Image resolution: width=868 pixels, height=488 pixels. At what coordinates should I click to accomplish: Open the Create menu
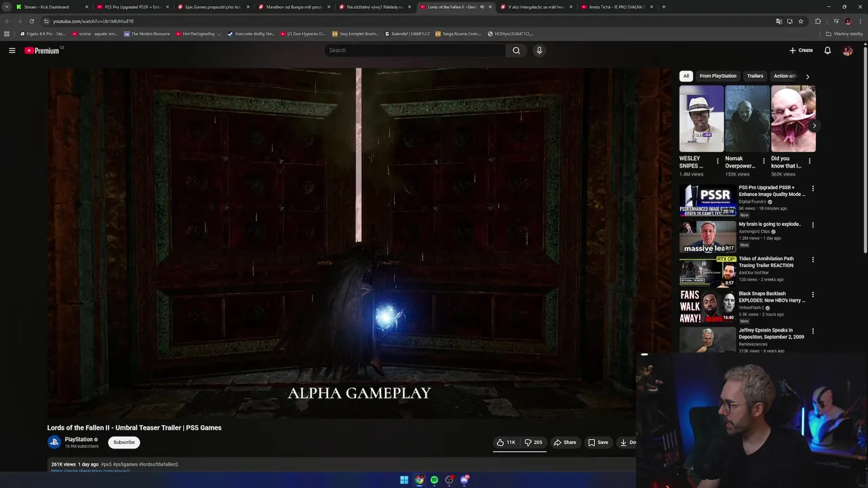click(801, 50)
